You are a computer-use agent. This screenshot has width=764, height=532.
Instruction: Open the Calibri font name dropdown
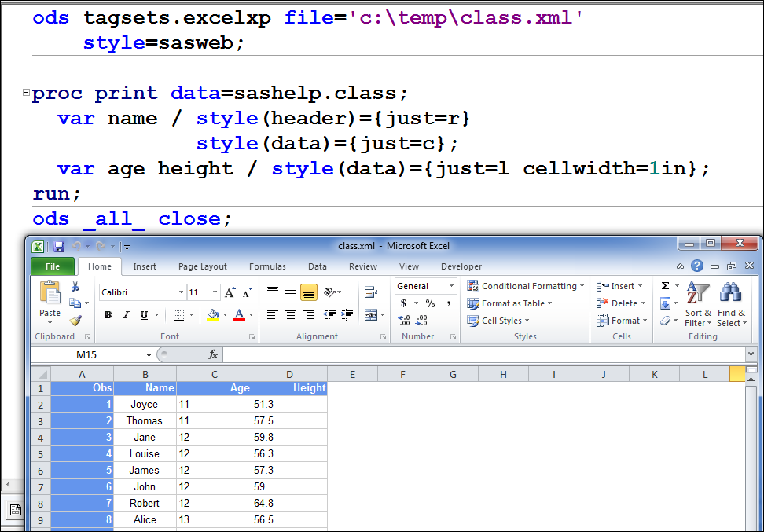coord(141,292)
